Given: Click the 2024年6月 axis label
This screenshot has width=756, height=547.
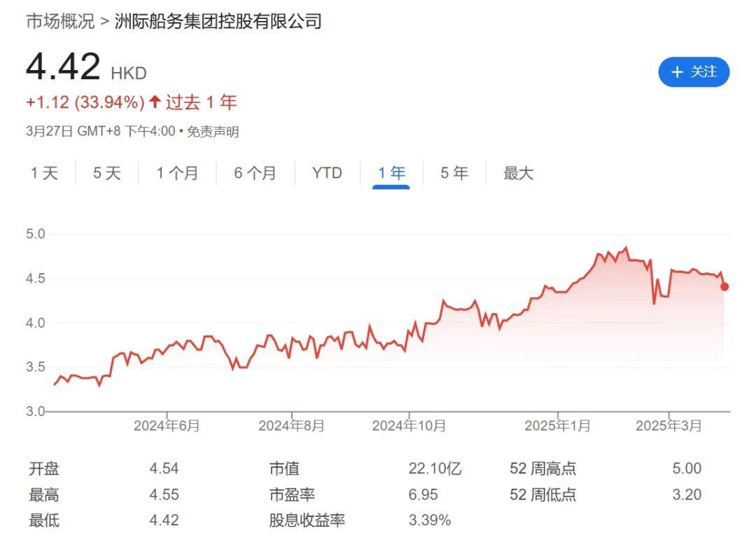Looking at the screenshot, I should coord(167,426).
